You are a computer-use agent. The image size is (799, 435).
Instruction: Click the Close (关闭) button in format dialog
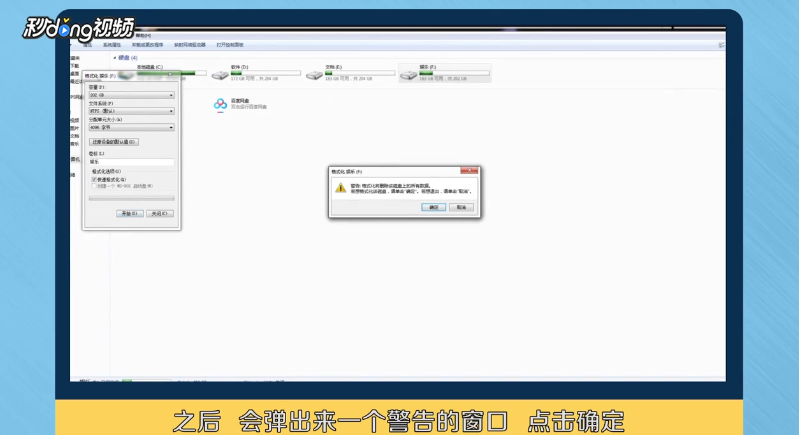point(160,213)
